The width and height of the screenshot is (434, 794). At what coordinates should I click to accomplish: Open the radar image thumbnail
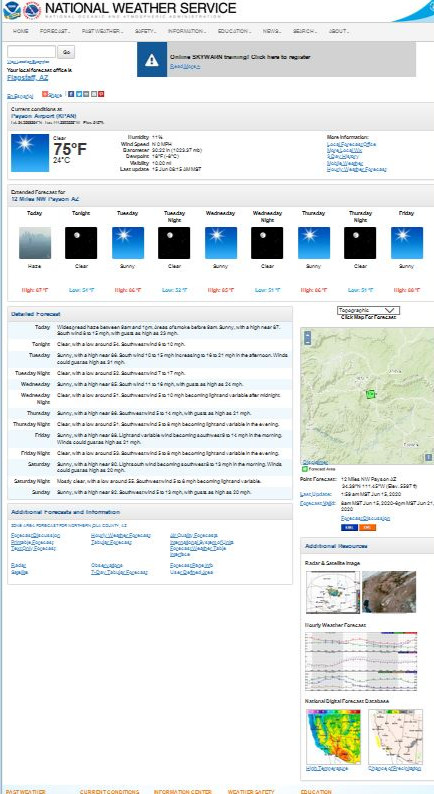pyautogui.click(x=333, y=592)
